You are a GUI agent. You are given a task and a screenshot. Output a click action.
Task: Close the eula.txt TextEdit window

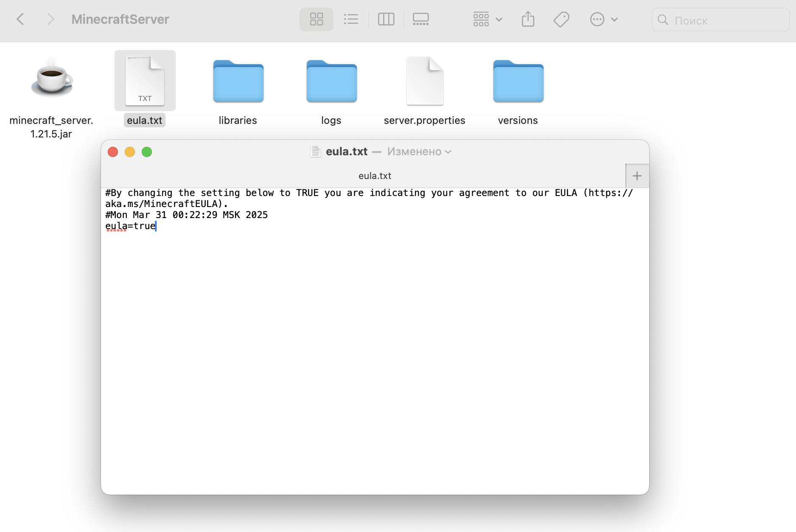click(113, 152)
